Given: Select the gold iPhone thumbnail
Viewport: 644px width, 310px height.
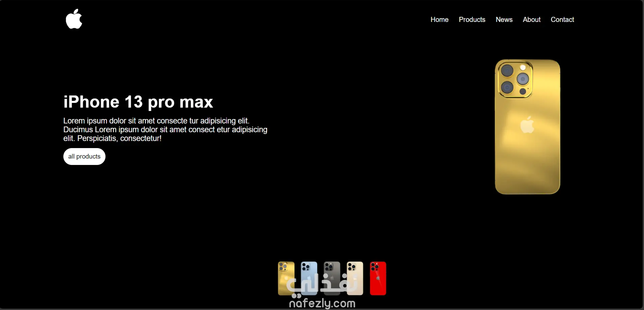Looking at the screenshot, I should click(x=286, y=278).
